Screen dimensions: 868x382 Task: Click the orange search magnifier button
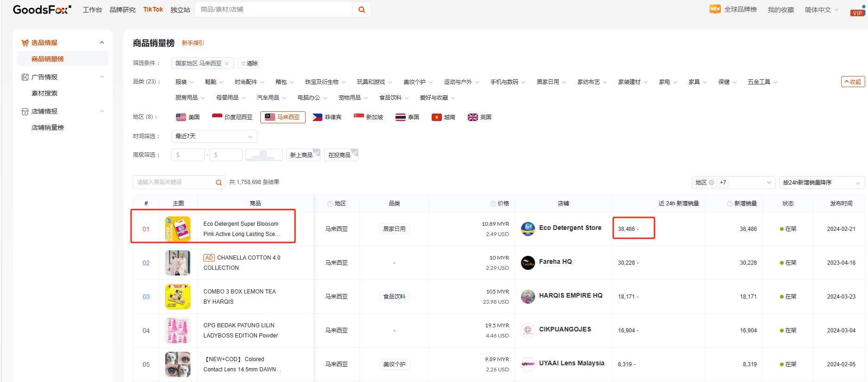362,9
